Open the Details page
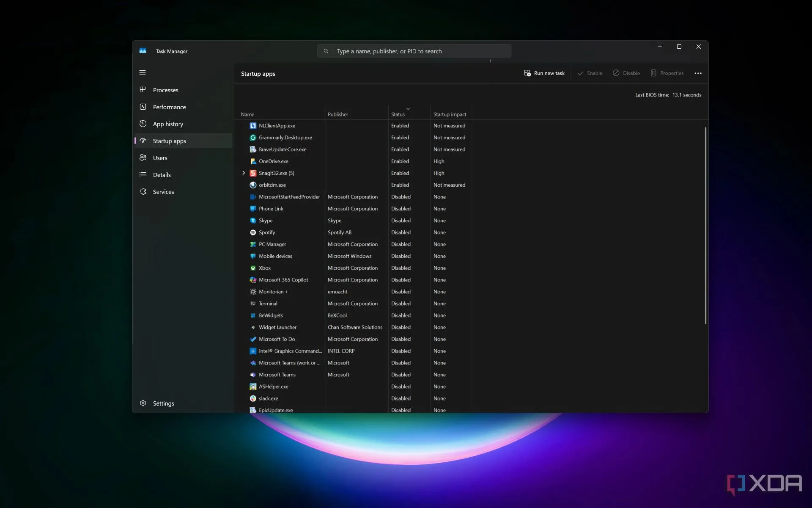The height and width of the screenshot is (508, 812). (184, 174)
